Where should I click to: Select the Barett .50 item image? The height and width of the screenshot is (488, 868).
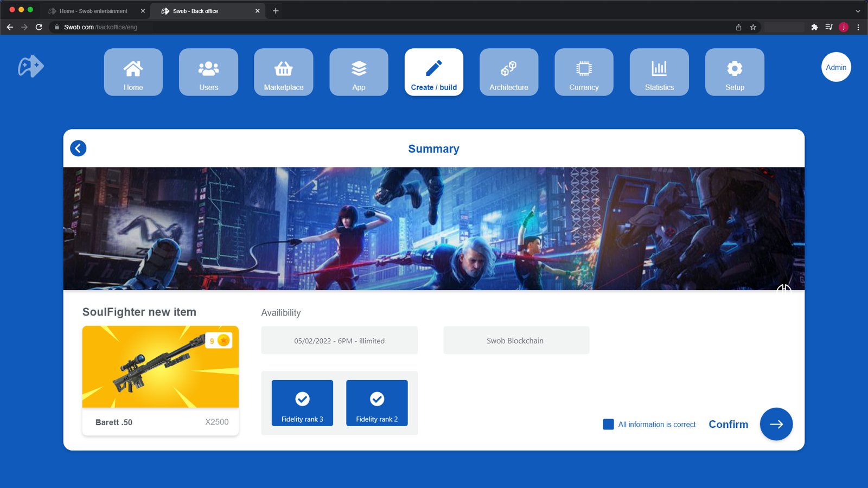161,367
